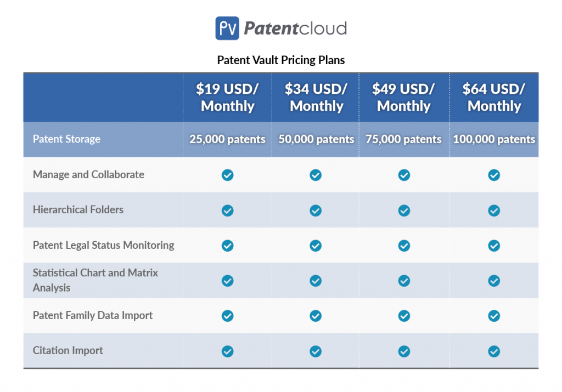Click the 100,000 patents storage cell
The image size is (562, 392).
click(x=494, y=139)
